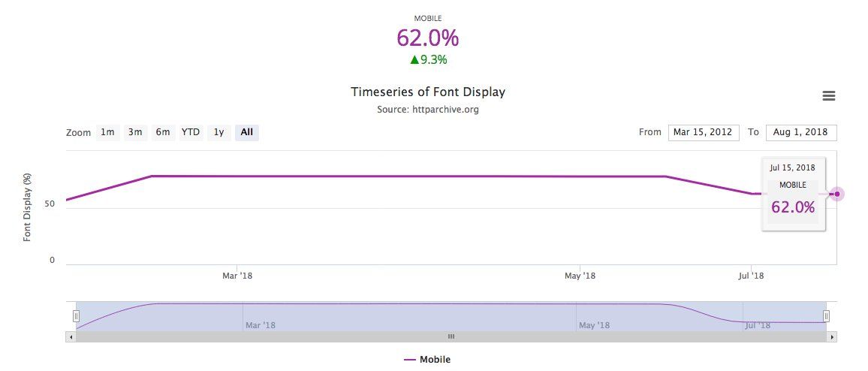
Task: Select the 1y zoom range
Action: [219, 132]
